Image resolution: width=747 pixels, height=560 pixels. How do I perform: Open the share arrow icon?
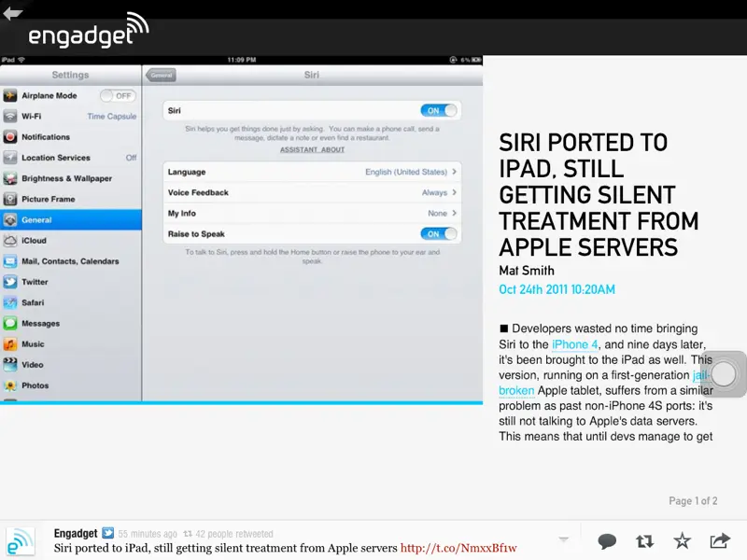(720, 540)
